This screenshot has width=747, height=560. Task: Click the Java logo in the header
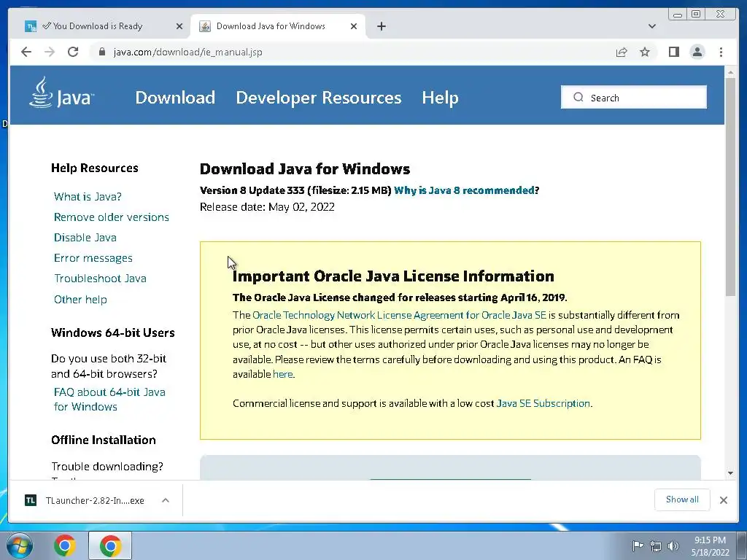click(61, 93)
